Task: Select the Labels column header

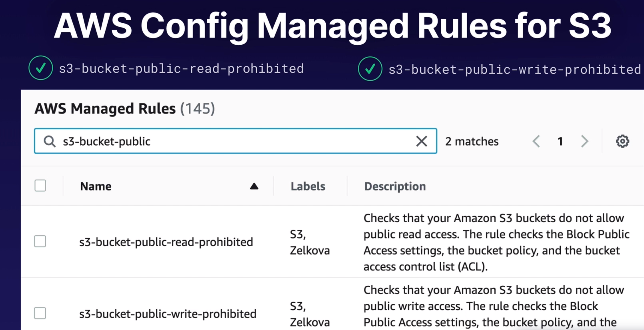Action: click(x=308, y=186)
